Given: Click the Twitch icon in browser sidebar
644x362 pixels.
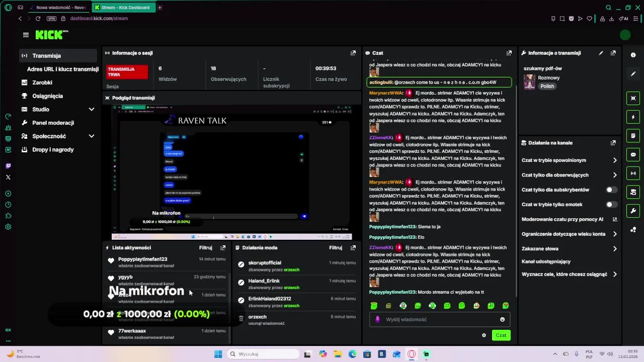Looking at the screenshot, I should pos(8,166).
